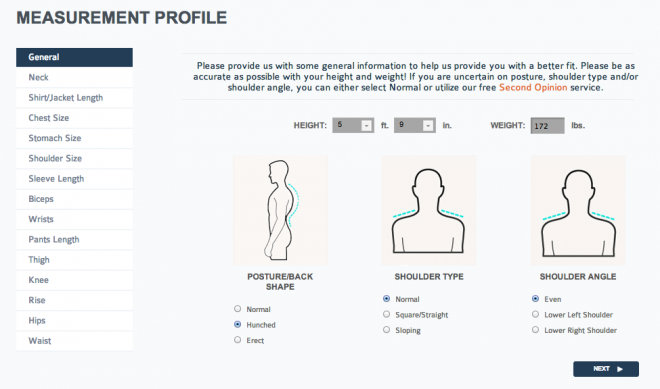Open the Neck measurement section
The image size is (660, 389).
(x=75, y=77)
